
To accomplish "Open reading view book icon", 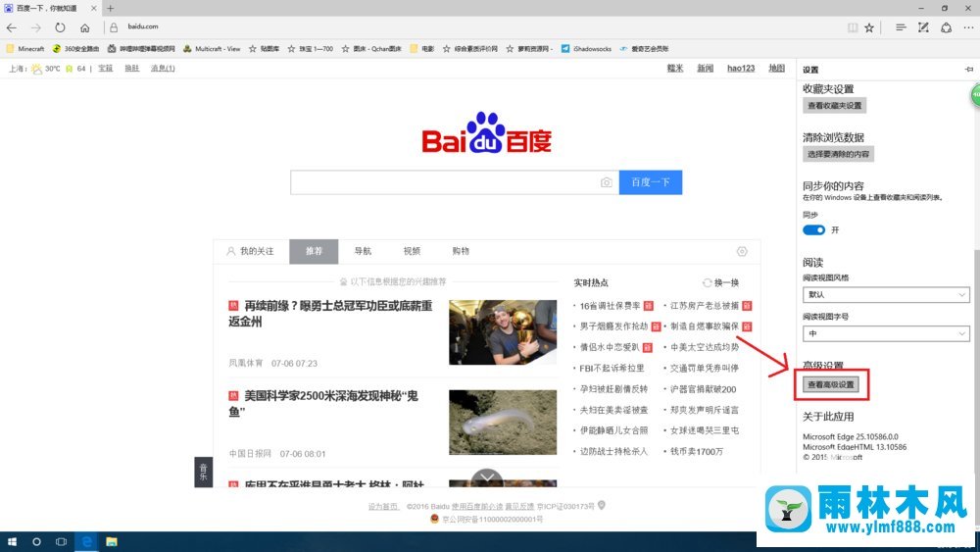I will coord(853,27).
